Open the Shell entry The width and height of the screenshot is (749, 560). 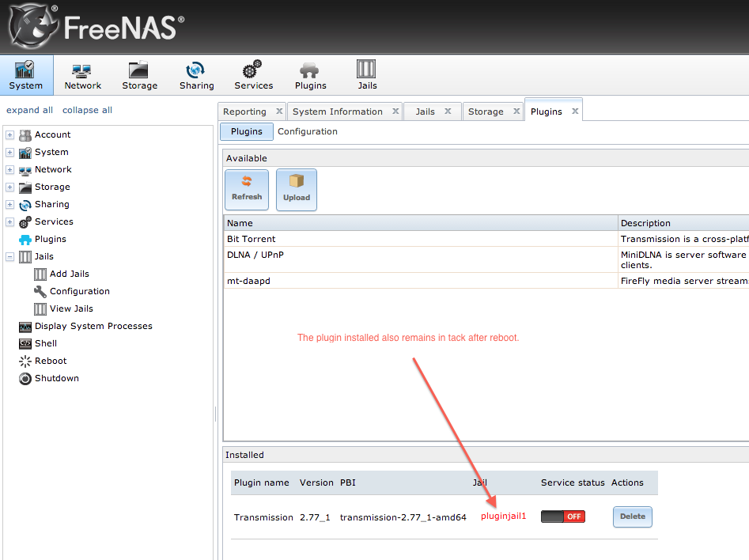(46, 343)
